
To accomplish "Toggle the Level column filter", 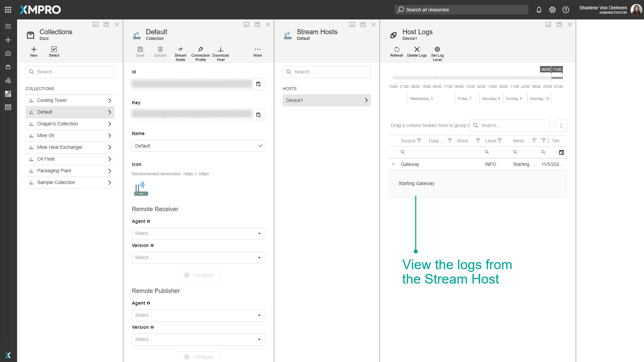I will (x=499, y=140).
